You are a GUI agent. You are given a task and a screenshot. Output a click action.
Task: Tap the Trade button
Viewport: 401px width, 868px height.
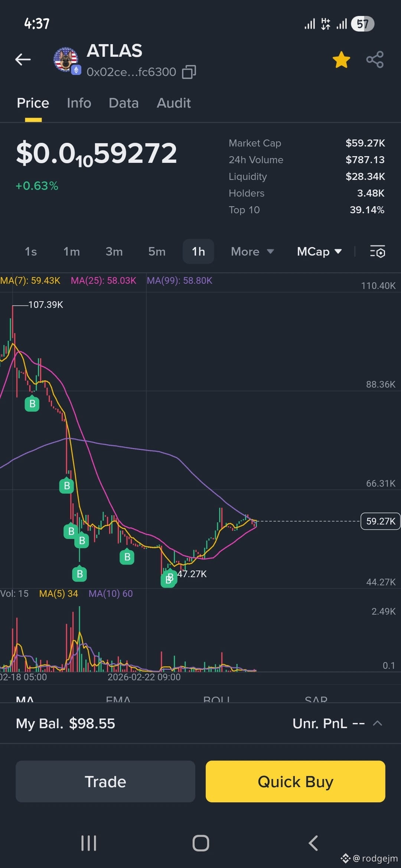point(105,781)
